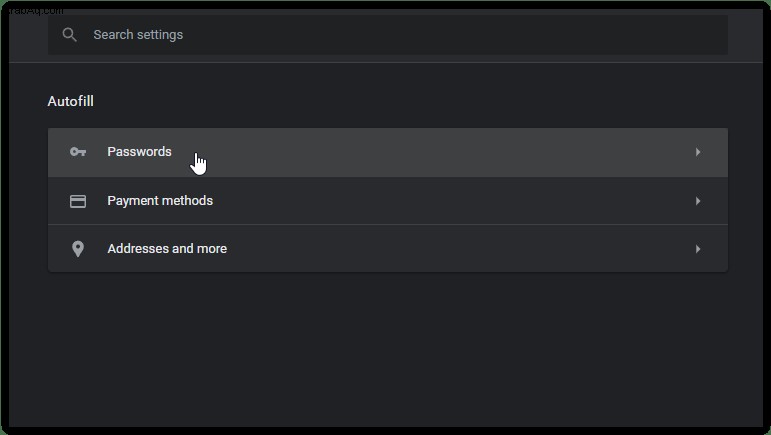Focus the Search settings input field

point(388,35)
